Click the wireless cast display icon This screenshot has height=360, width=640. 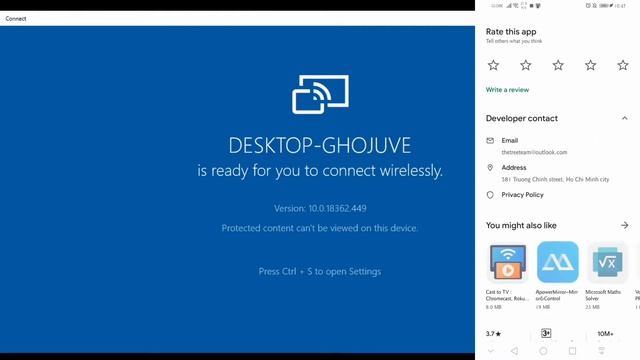coord(320,94)
